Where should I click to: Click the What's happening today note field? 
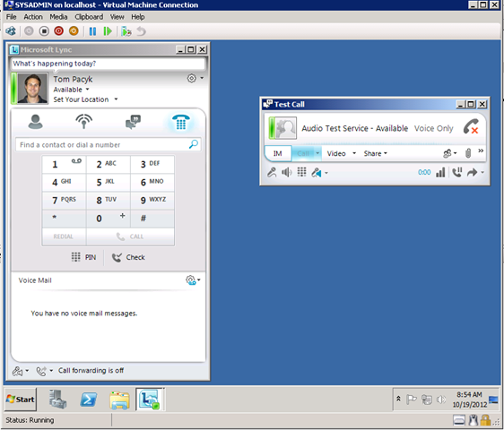click(x=108, y=64)
